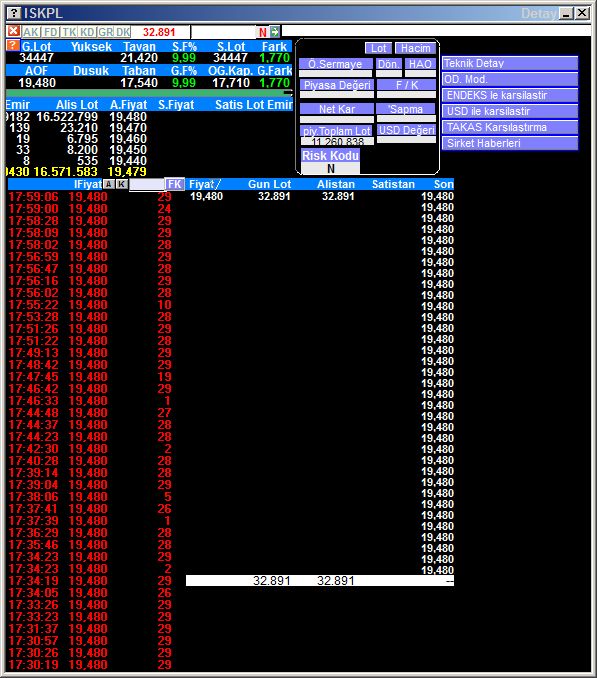Toggle the AK mode button

(x=31, y=32)
